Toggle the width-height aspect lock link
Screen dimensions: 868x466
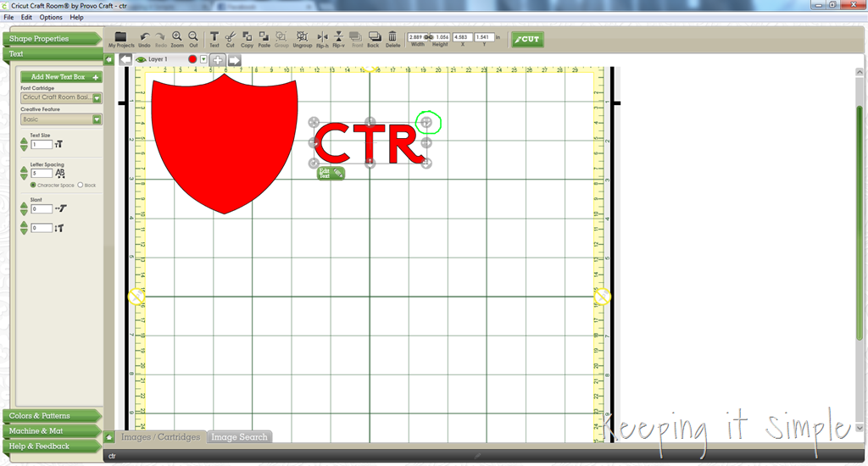click(x=428, y=37)
